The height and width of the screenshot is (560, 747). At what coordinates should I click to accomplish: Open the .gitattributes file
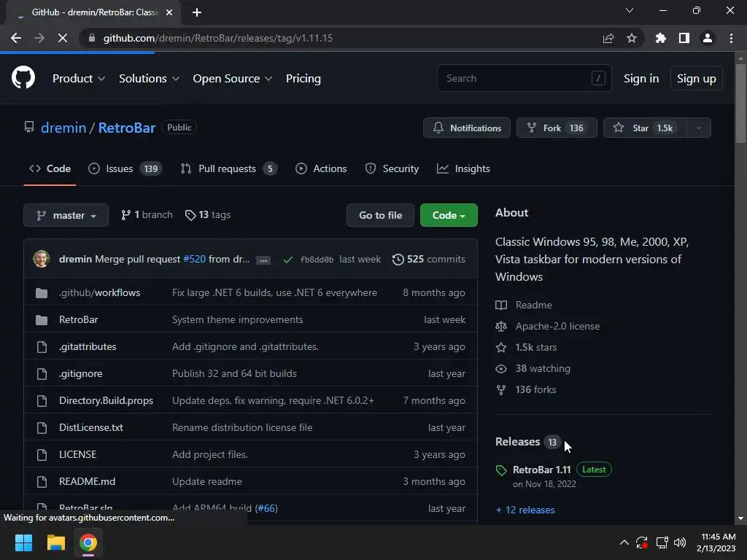[88, 346]
